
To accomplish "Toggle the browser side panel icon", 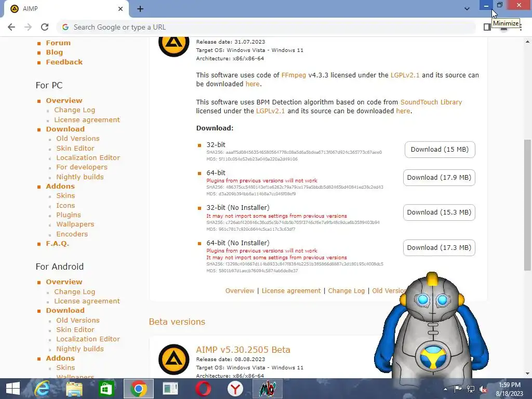I will click(487, 27).
